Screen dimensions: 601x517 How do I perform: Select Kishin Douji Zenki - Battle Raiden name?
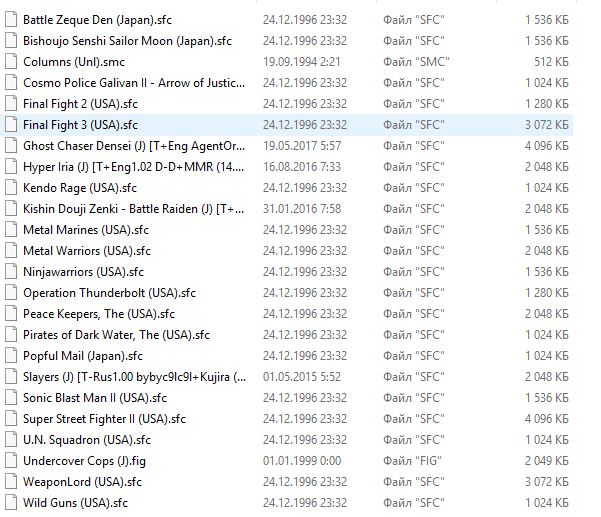coord(133,209)
